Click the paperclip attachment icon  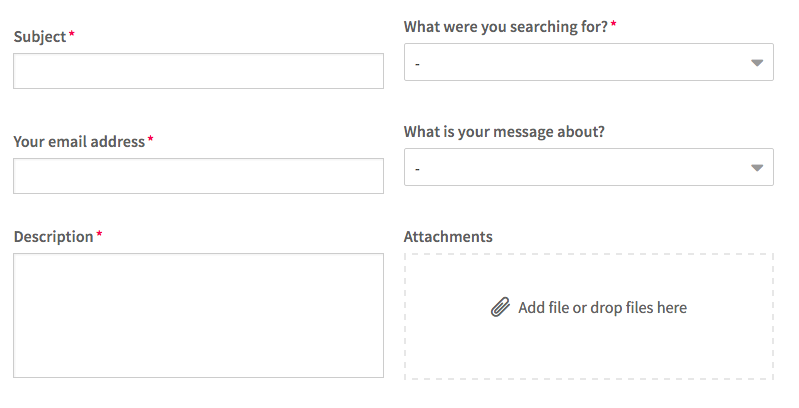point(500,308)
